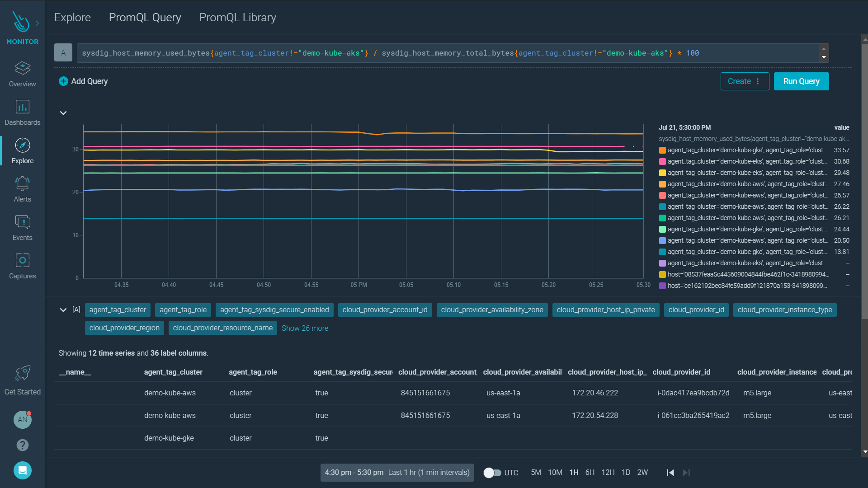The image size is (868, 488).
Task: Click the query field up stepper arrow
Action: [x=824, y=49]
